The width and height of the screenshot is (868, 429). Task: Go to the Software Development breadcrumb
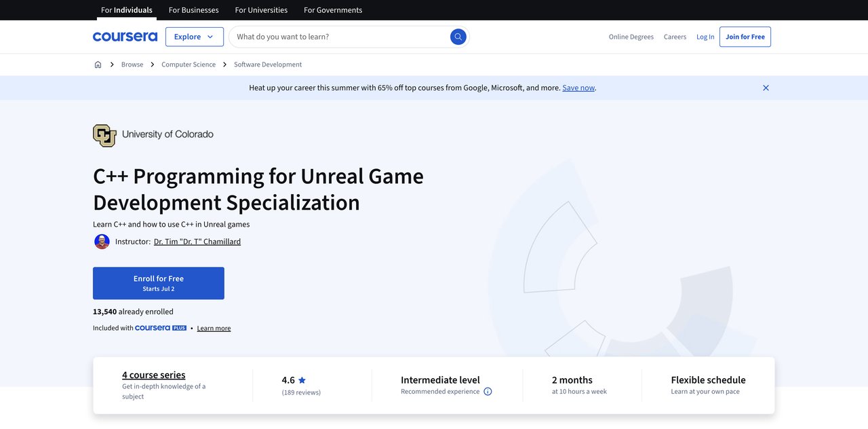tap(268, 64)
